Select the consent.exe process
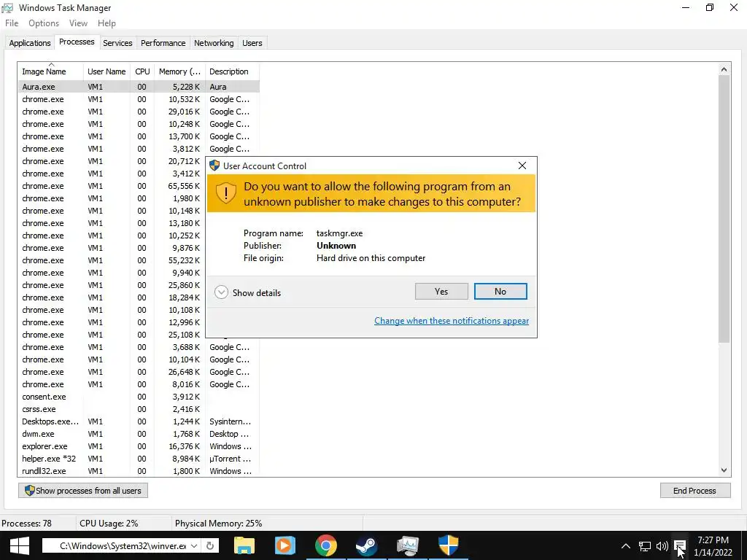 click(x=139, y=397)
